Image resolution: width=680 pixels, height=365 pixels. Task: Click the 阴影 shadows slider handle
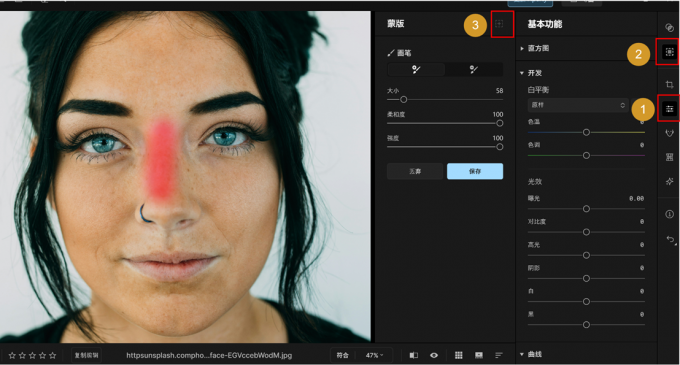tap(586, 278)
